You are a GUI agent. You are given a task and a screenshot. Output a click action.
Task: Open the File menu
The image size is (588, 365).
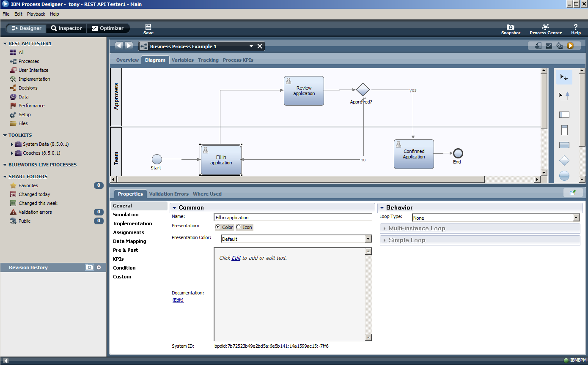click(6, 14)
